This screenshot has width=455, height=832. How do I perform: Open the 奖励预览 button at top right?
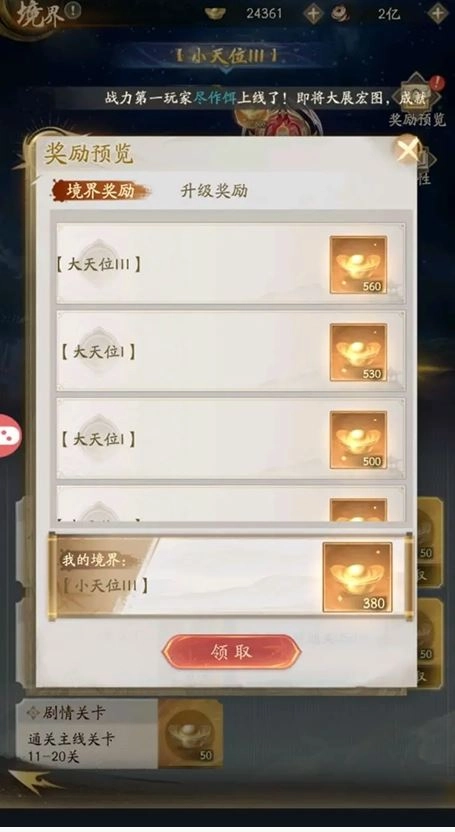[x=418, y=103]
